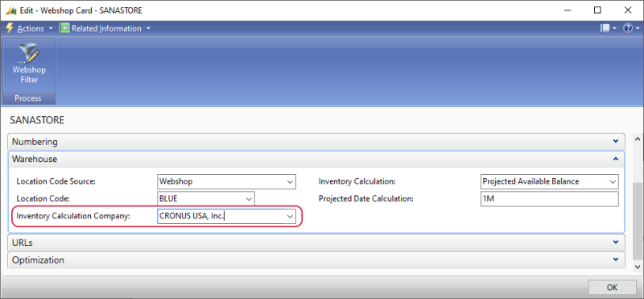The width and height of the screenshot is (644, 299).
Task: Click the Inventory Calculation label
Action: pyautogui.click(x=357, y=181)
